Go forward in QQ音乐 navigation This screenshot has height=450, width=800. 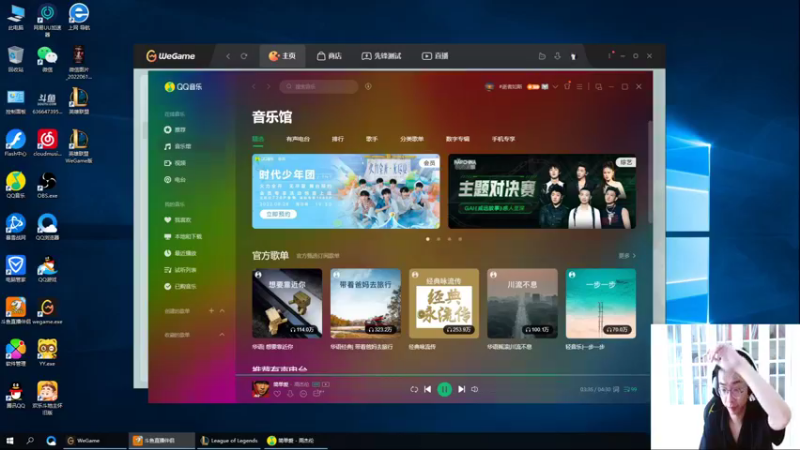tap(268, 87)
